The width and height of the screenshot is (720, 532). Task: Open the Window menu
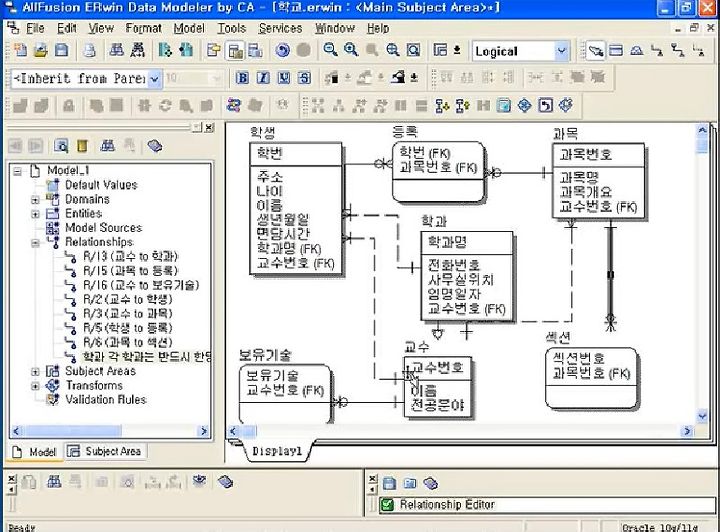point(335,28)
